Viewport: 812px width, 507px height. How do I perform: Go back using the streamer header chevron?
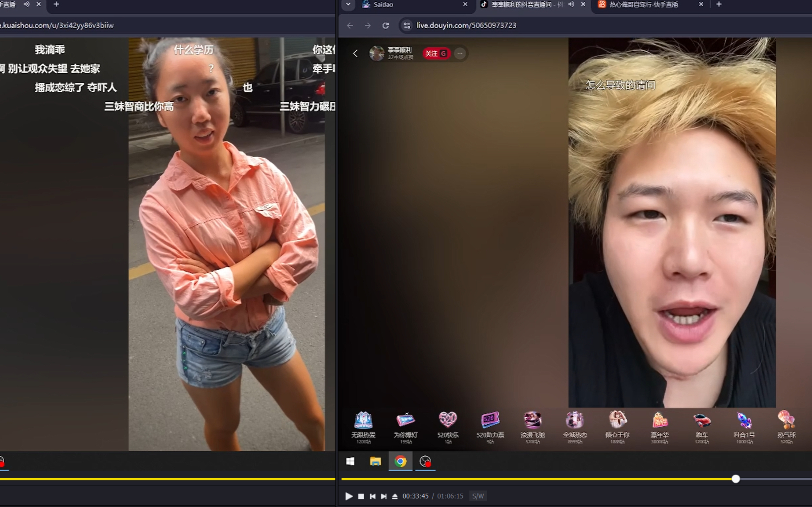[355, 53]
